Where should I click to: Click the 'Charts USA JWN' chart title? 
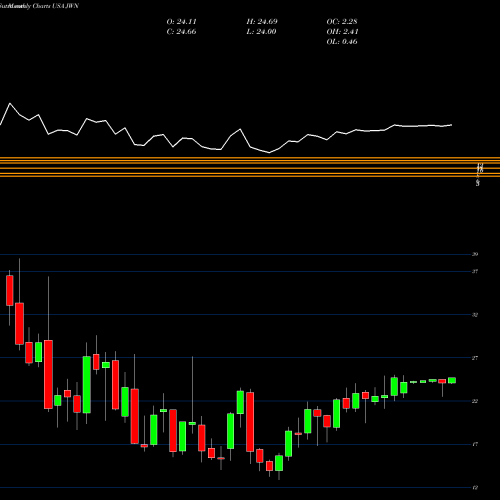56,6
